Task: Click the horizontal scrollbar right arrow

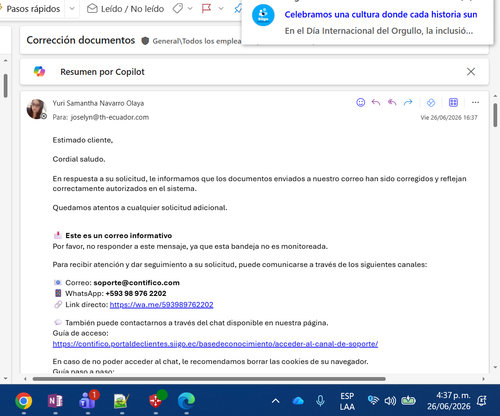Action: (483, 379)
